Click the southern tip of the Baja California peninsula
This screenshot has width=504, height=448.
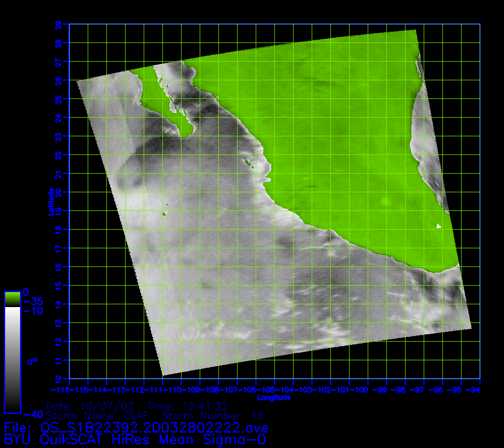(x=186, y=134)
